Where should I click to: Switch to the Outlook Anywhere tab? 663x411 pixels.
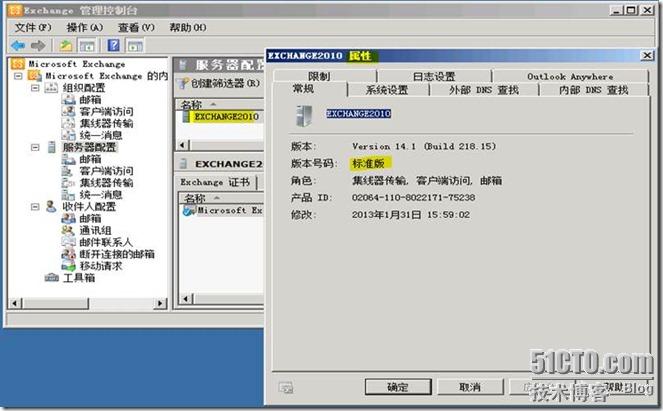click(x=570, y=76)
